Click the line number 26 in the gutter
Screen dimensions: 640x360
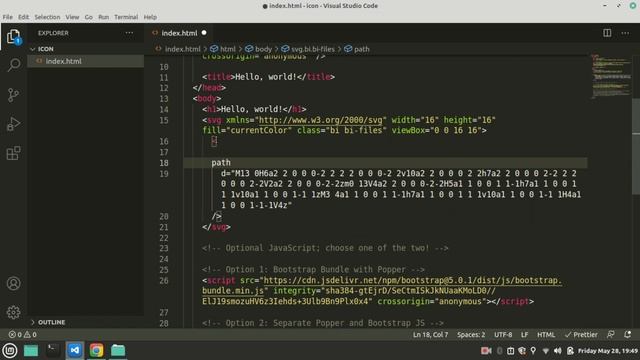click(164, 281)
